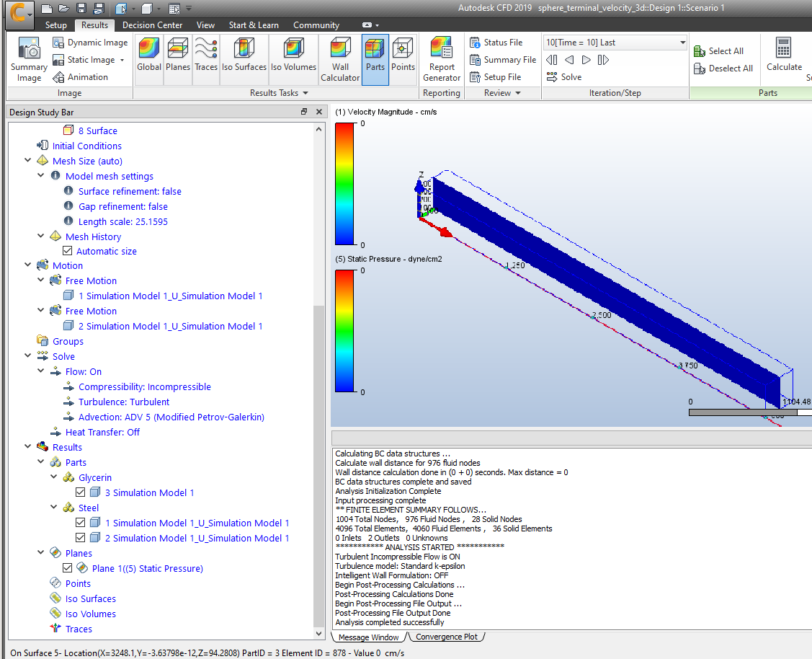
Task: Collapse the Mesh Size (auto) branch
Action: [27, 160]
